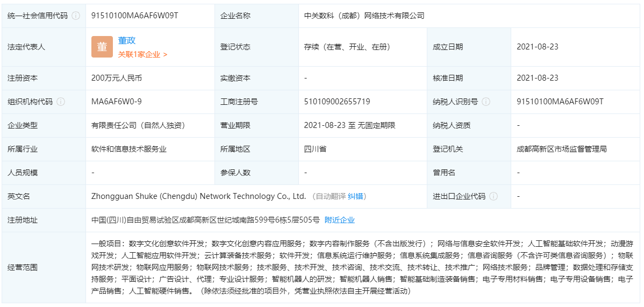Click info icon beside 组织机构代码
The height and width of the screenshot is (307, 644).
click(x=61, y=102)
